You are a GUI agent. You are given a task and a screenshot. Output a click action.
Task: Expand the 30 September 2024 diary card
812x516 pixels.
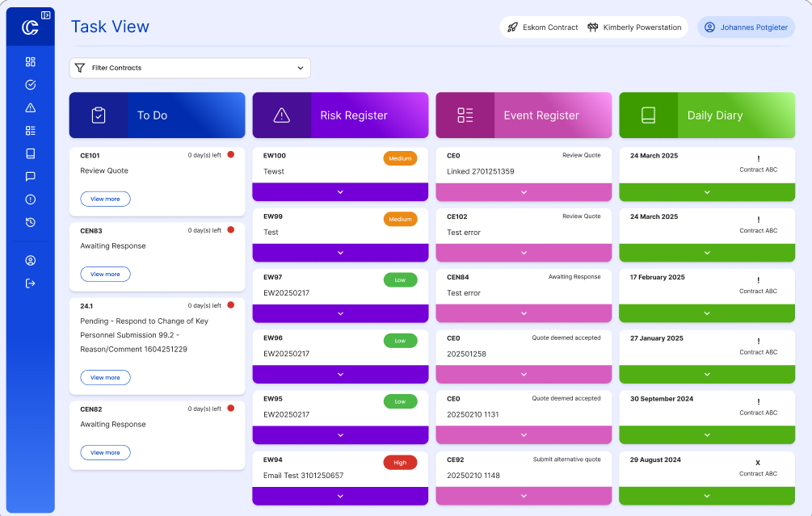(707, 434)
